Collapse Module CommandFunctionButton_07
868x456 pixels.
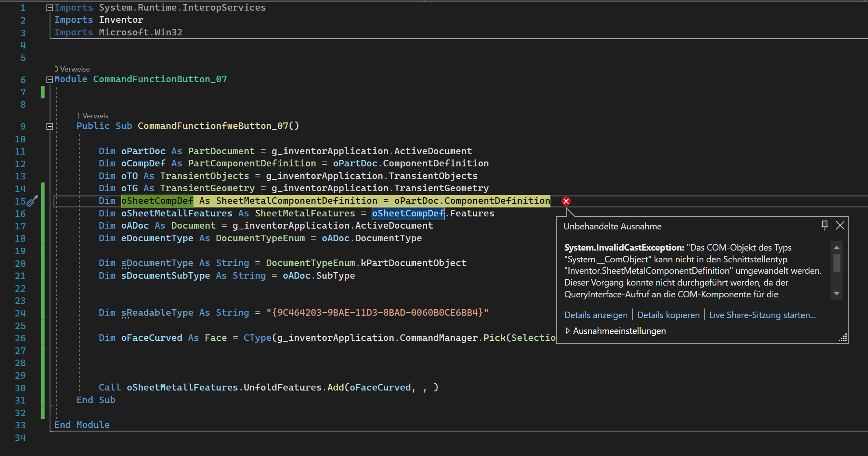(x=50, y=79)
